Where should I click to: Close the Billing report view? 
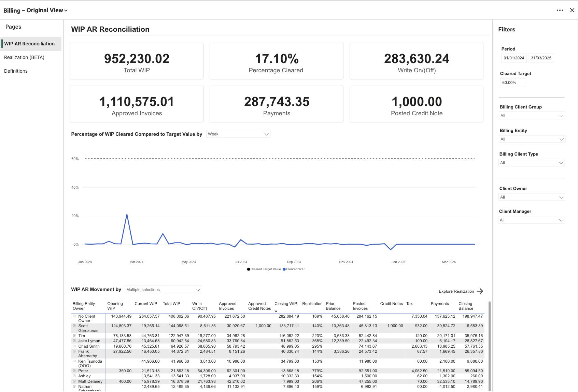[x=572, y=10]
